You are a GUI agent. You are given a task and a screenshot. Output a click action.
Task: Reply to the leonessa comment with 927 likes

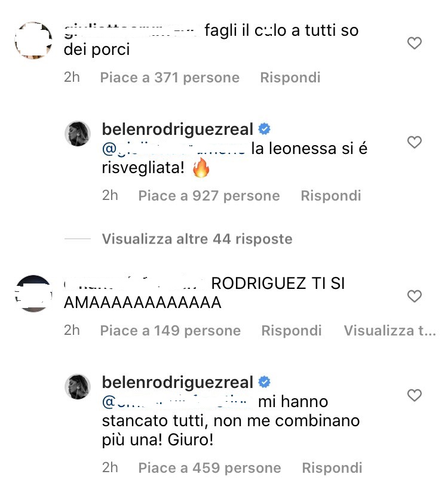(x=331, y=196)
